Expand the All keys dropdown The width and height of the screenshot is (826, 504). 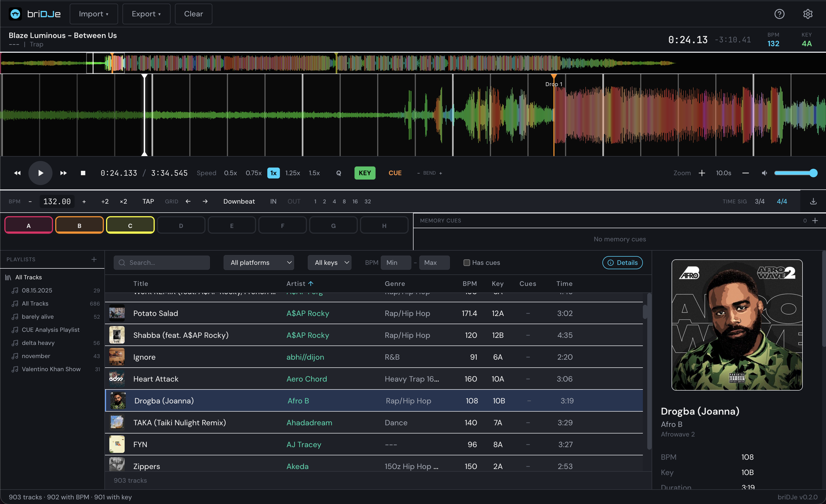(x=330, y=262)
